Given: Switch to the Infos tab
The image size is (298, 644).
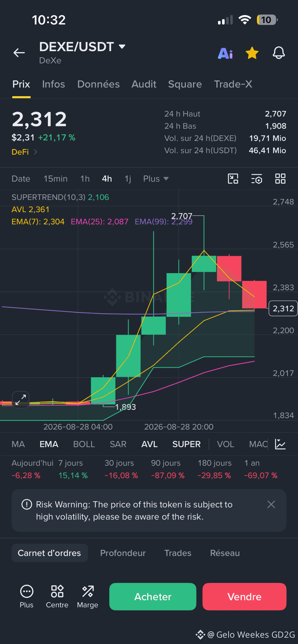Looking at the screenshot, I should click(x=53, y=84).
